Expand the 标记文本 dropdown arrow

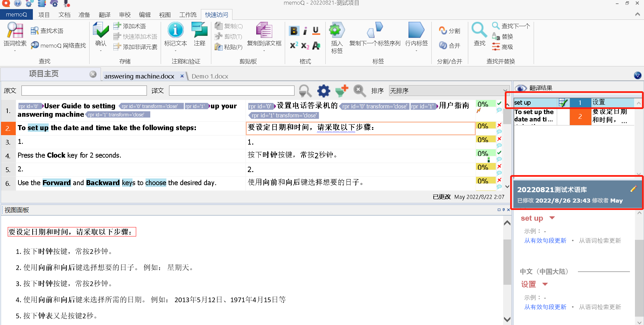pos(175,51)
